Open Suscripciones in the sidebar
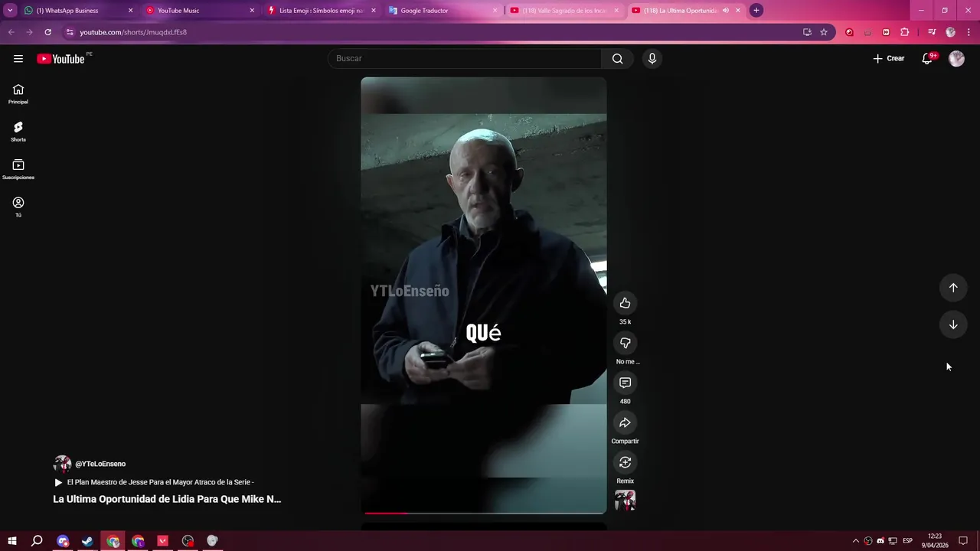 coord(18,169)
